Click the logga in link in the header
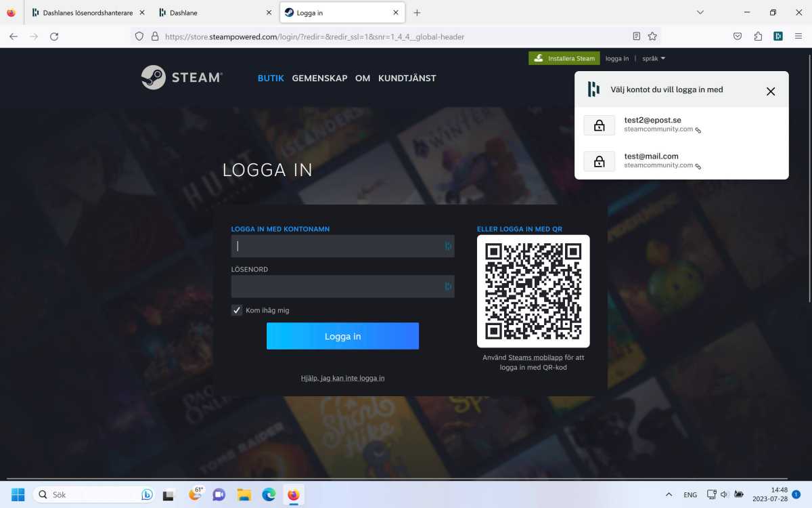Screen dimensions: 812x508 617,58
